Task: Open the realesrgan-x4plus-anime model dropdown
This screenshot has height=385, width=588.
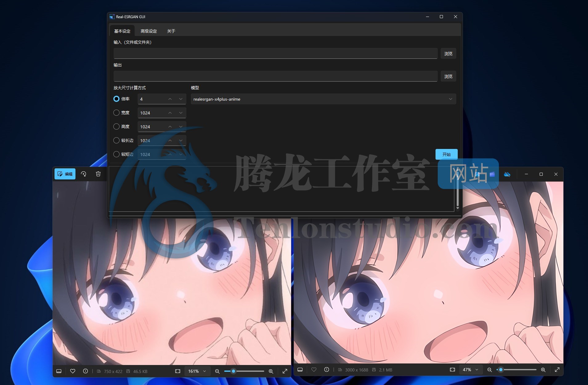Action: click(323, 99)
